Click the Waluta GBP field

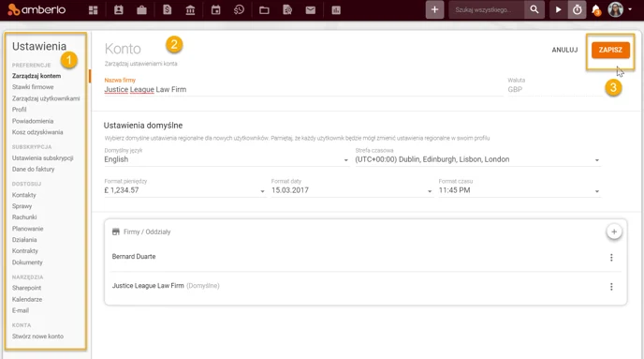(554, 89)
